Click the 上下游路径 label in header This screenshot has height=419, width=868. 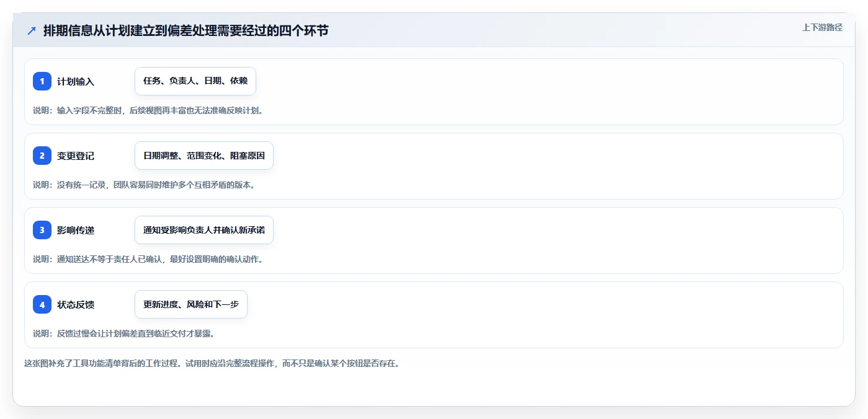(x=822, y=27)
